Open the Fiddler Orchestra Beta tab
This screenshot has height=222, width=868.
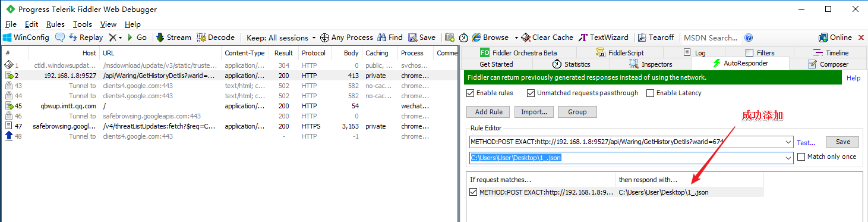(x=519, y=52)
